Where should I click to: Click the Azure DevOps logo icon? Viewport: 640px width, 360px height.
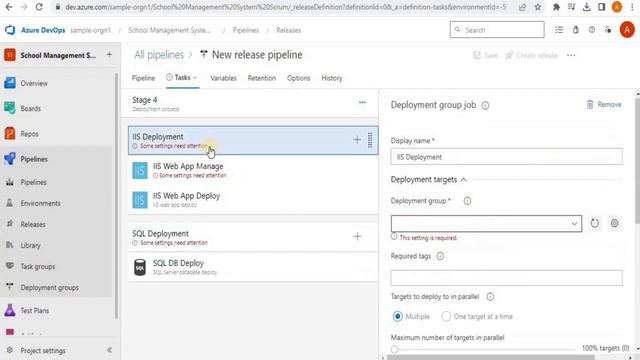(x=10, y=30)
